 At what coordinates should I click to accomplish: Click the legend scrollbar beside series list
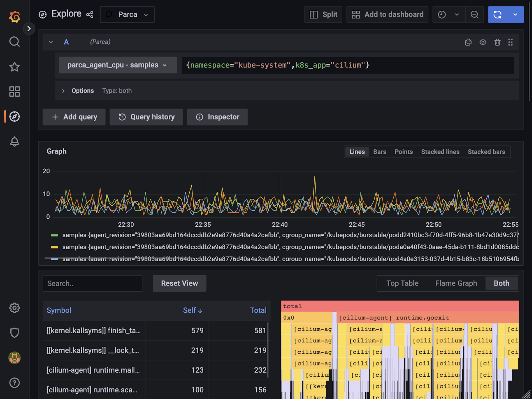[518, 238]
